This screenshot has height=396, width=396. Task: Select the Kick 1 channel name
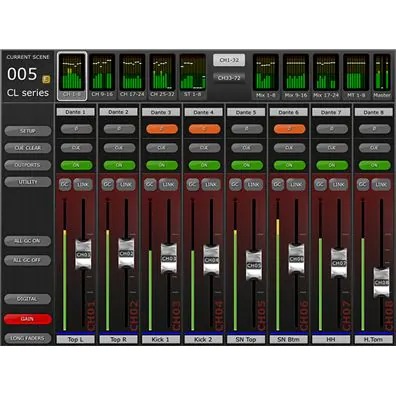[x=161, y=340]
